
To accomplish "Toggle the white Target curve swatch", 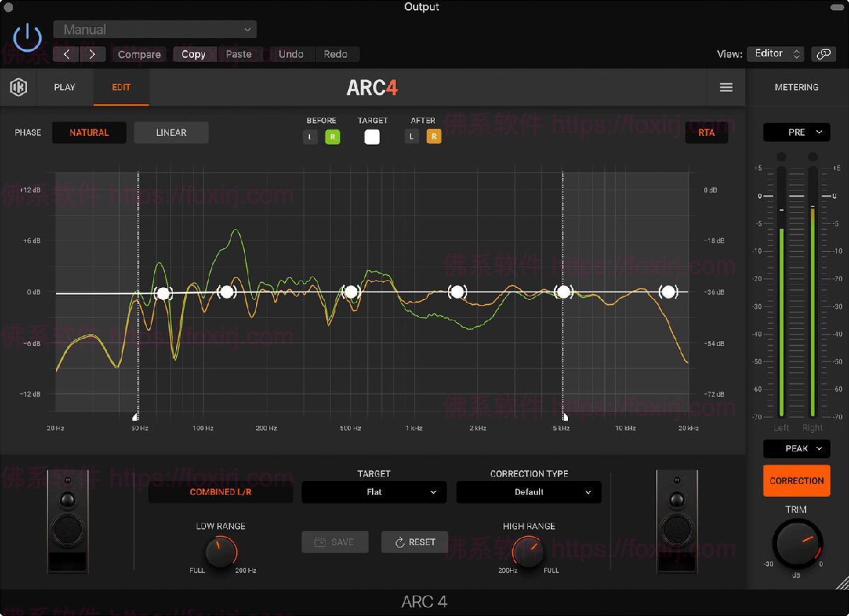I will [x=372, y=136].
